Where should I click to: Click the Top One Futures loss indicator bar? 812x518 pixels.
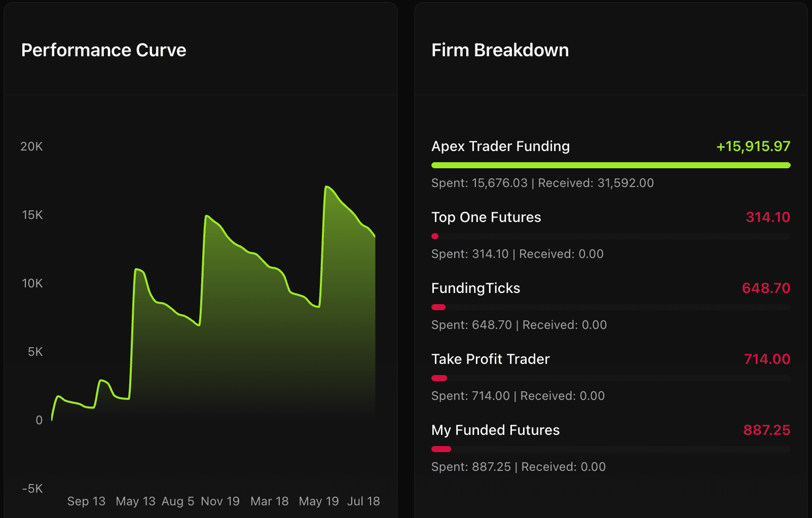click(434, 236)
